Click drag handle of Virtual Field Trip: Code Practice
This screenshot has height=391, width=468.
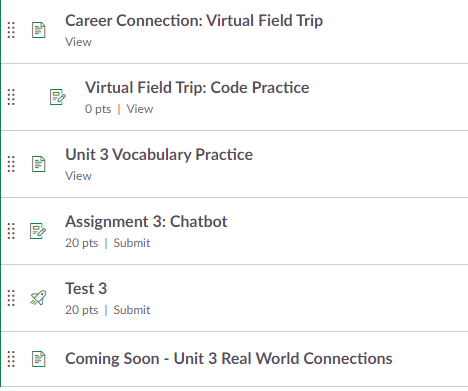tap(11, 97)
